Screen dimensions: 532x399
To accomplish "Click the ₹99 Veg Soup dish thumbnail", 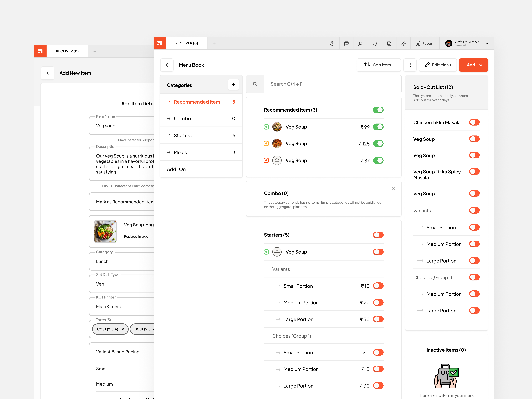I will click(x=277, y=127).
